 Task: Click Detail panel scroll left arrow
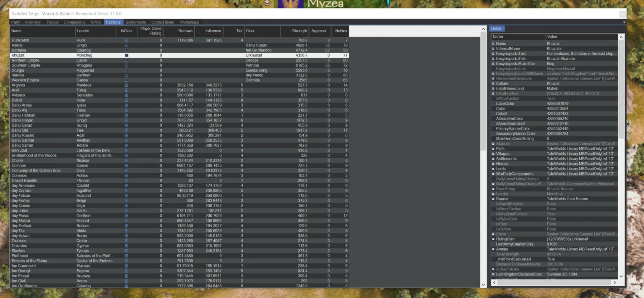[x=494, y=283]
